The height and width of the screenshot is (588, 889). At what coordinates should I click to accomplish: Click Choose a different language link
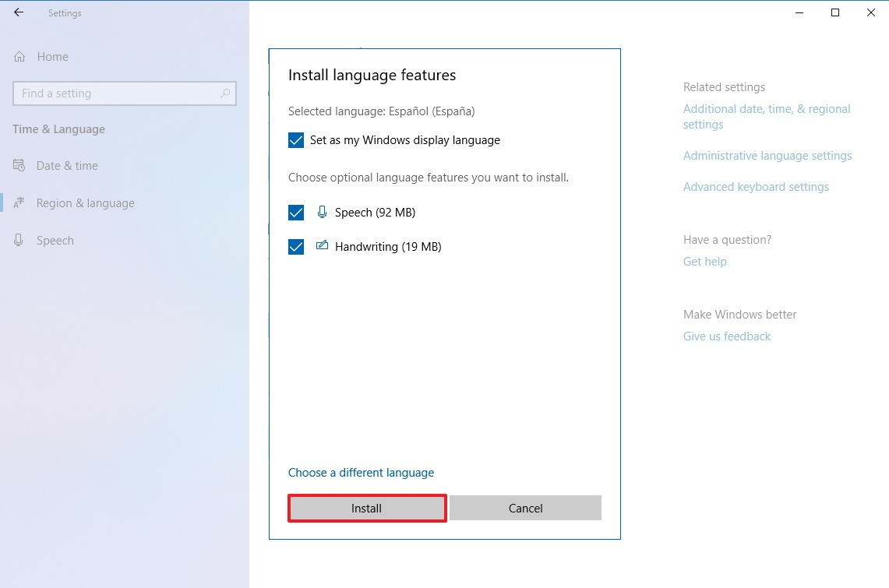[362, 473]
